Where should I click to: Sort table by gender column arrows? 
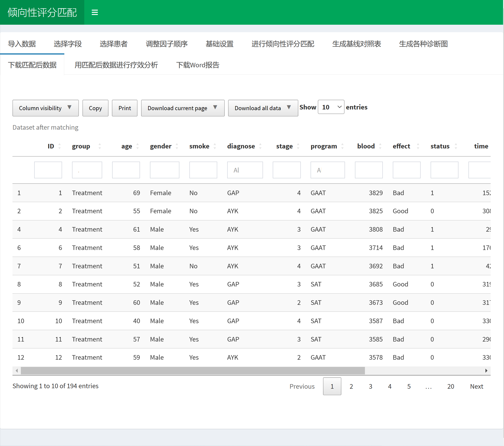[177, 146]
